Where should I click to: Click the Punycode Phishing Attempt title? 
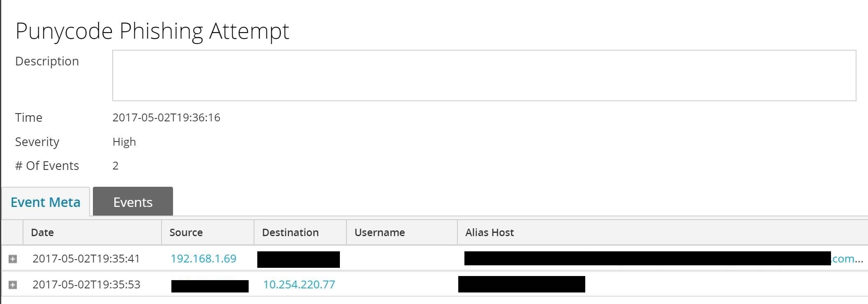(152, 31)
